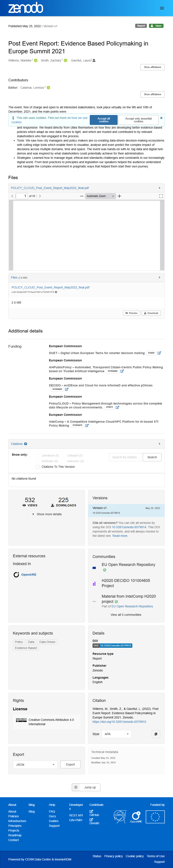Open Lorenzo Calamai's ORCID icon

tap(48, 88)
